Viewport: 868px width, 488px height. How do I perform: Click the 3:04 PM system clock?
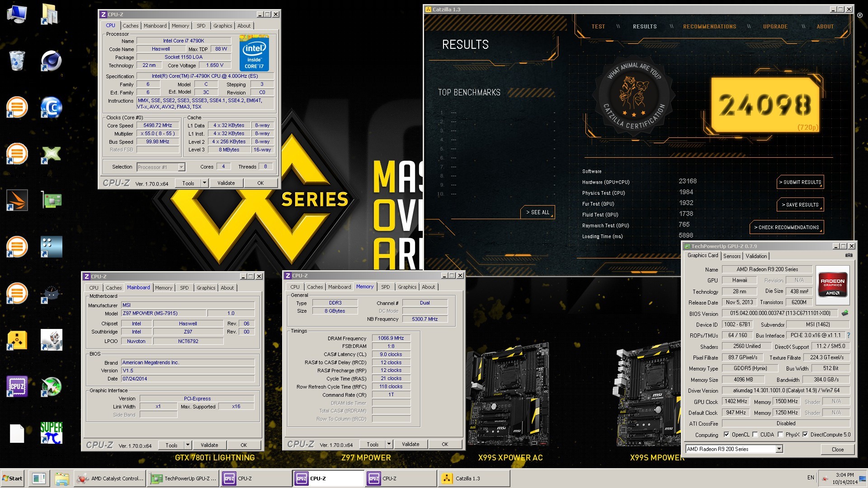pyautogui.click(x=844, y=475)
